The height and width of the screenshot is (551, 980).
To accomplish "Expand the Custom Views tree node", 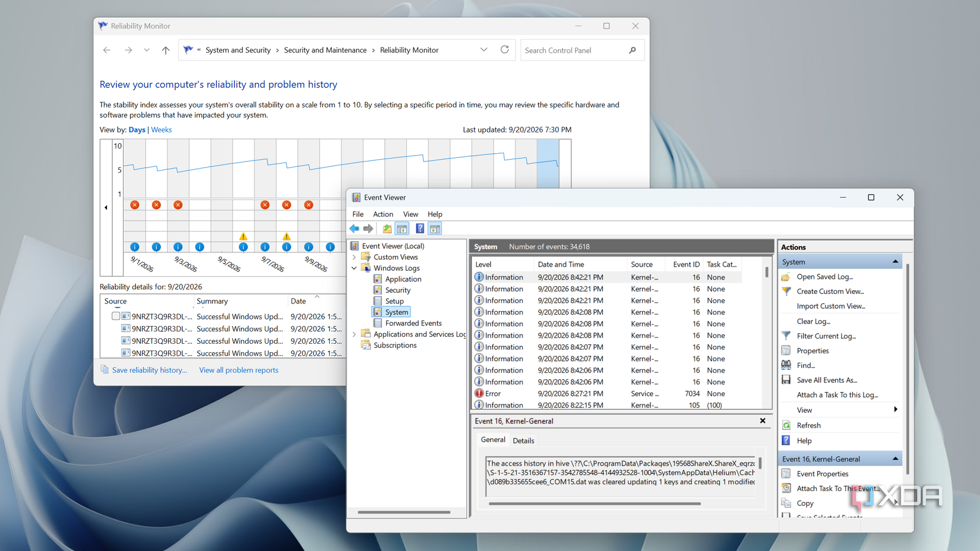I will pyautogui.click(x=355, y=257).
